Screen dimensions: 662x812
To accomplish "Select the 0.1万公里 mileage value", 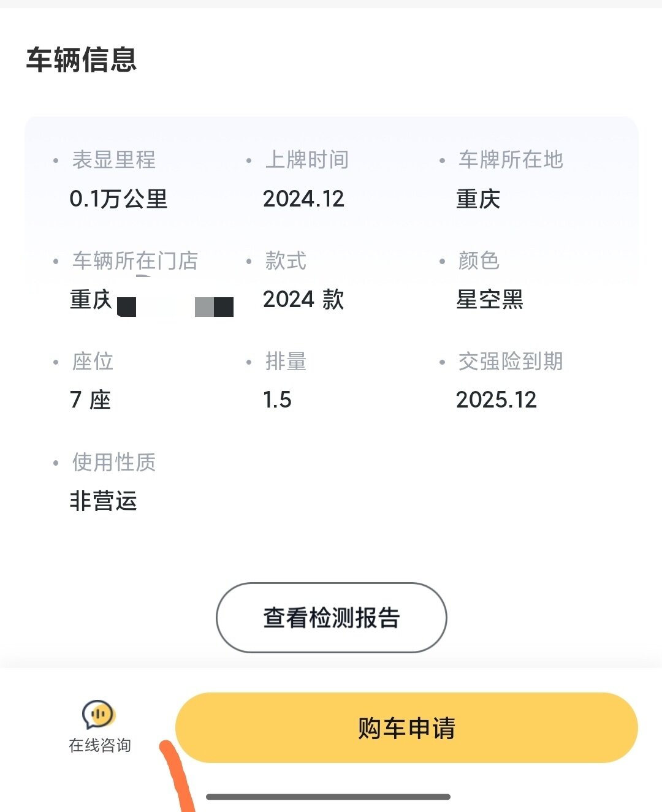I will coord(118,199).
